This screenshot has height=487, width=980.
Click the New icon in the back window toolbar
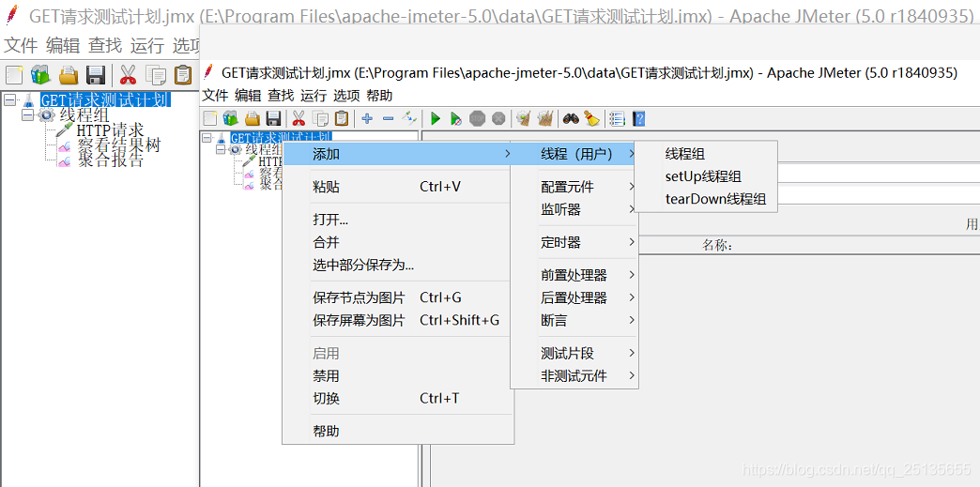[14, 74]
